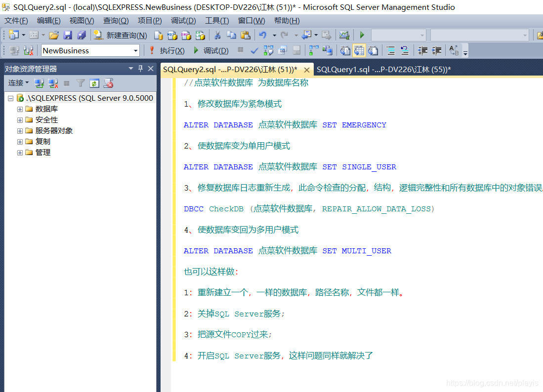Click the green Start play icon
The image size is (543, 392).
coord(362,35)
